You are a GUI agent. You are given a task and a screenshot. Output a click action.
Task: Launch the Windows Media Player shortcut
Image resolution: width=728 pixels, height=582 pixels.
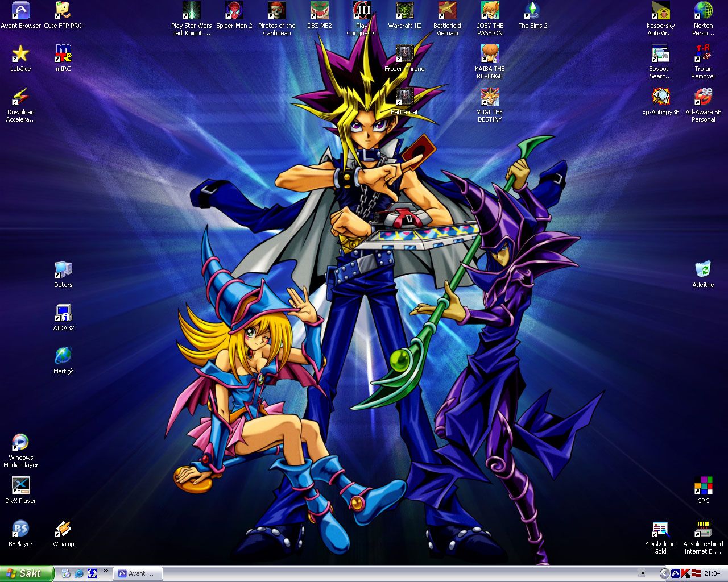21,451
